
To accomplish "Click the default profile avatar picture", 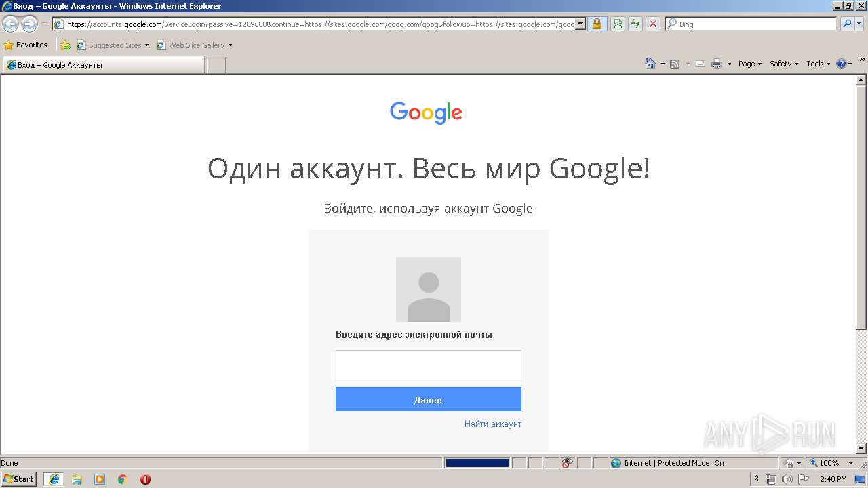I will click(x=429, y=289).
